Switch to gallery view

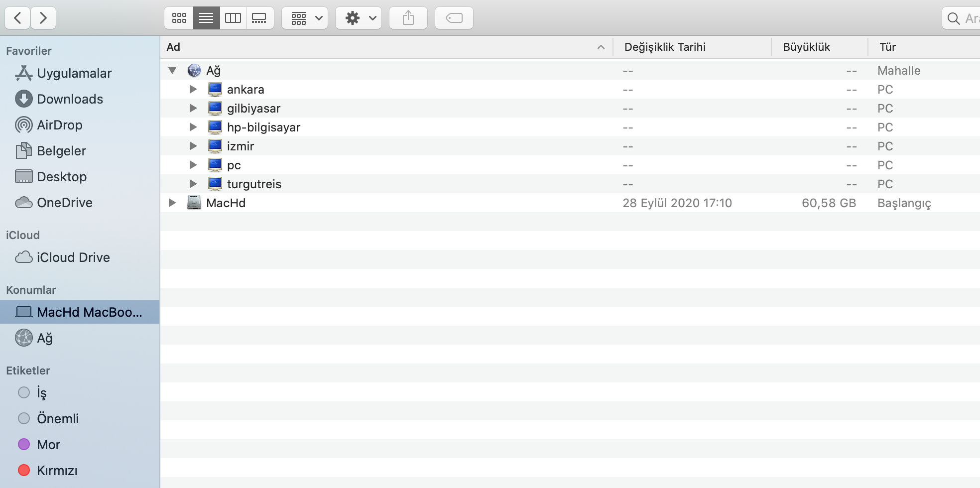click(x=259, y=18)
